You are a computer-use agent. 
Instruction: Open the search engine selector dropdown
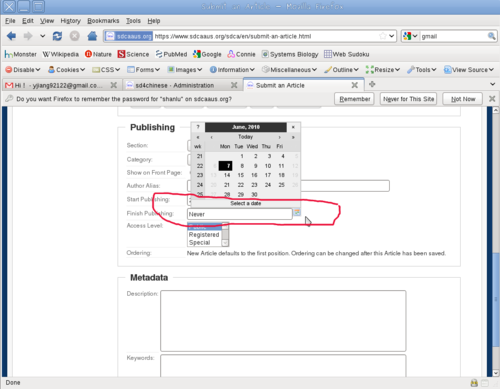tap(410, 36)
